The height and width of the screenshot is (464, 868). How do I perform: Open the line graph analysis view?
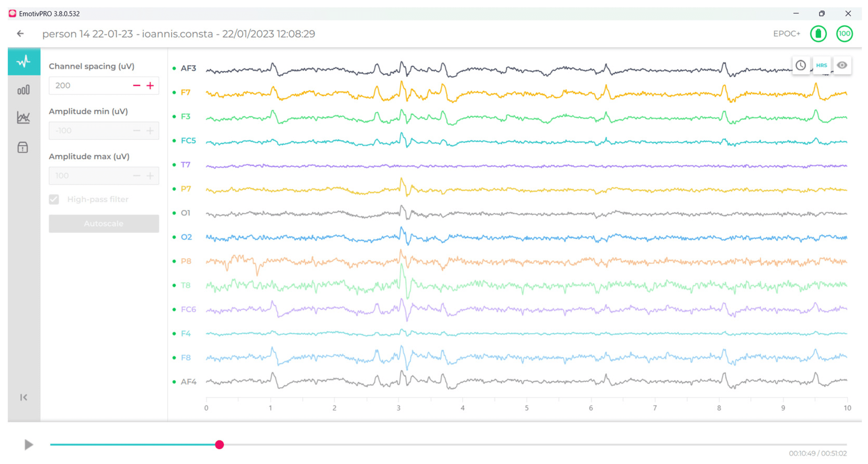click(24, 118)
